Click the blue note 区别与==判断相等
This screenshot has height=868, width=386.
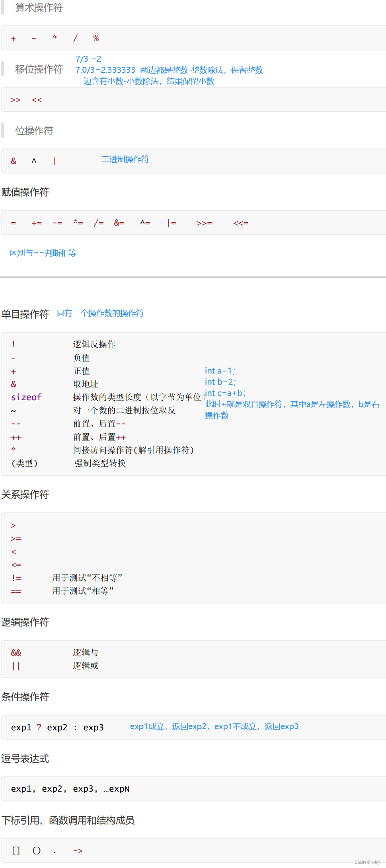coord(43,253)
